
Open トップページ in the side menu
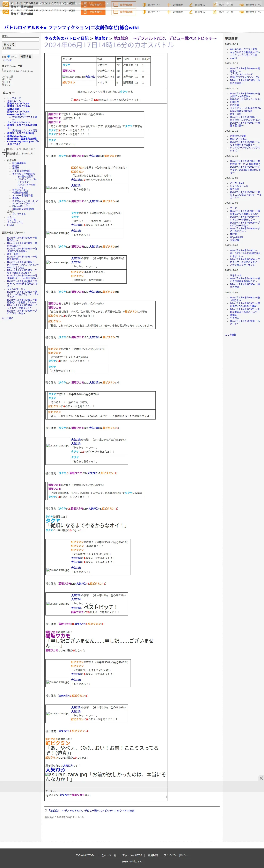pos(14,98)
